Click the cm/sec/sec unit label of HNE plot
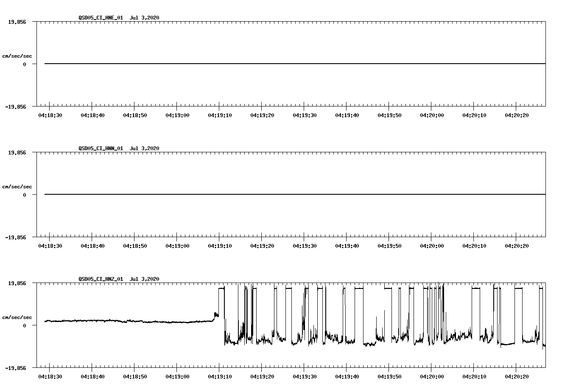Screen dimensions: 576x392 point(17,56)
